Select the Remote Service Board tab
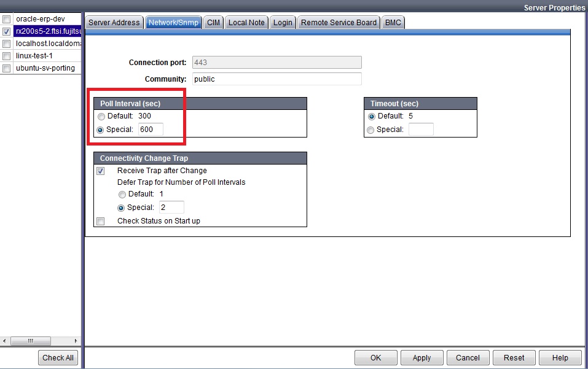The image size is (588, 369). 339,22
